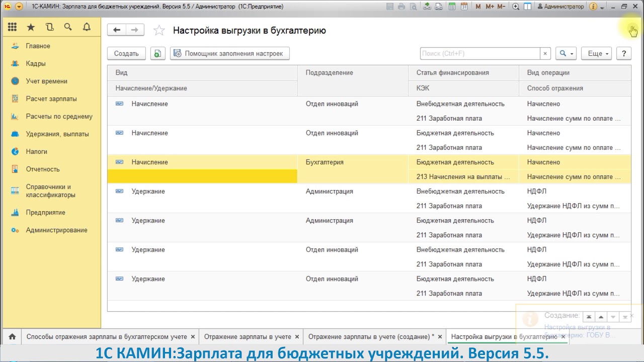Open the History icon in top panel
The image size is (644, 362).
[x=49, y=27]
